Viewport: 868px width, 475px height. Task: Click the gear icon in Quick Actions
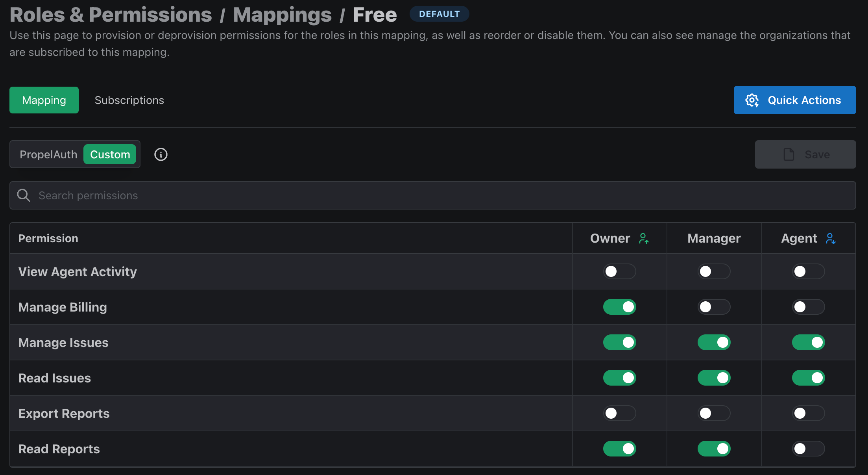tap(752, 100)
